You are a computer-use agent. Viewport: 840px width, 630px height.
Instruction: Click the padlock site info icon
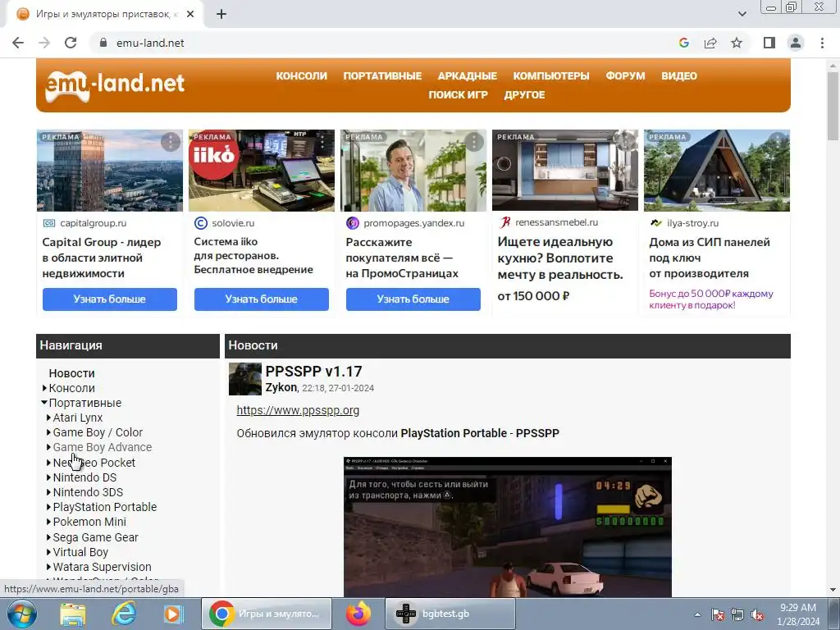tap(103, 43)
